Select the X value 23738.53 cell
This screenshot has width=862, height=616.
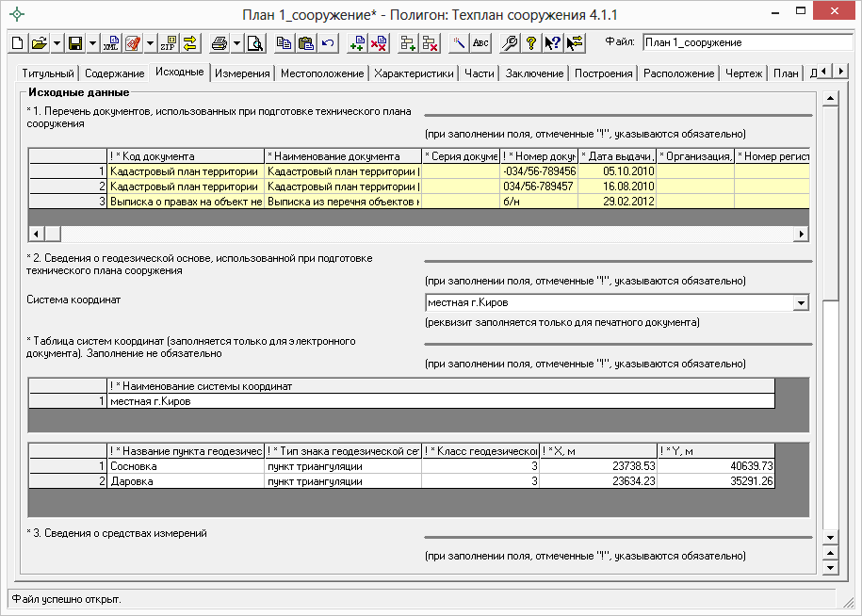(598, 466)
